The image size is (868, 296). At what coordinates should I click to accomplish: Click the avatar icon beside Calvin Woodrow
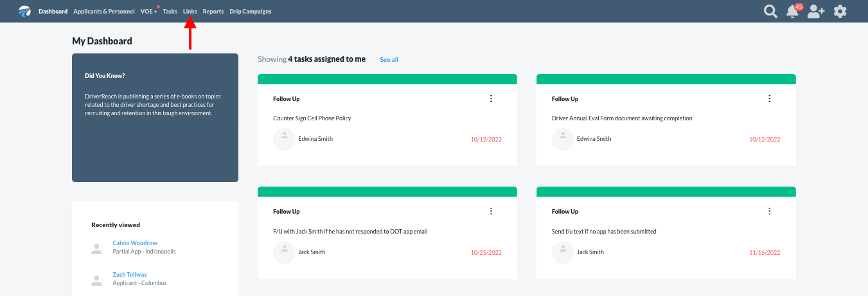96,248
